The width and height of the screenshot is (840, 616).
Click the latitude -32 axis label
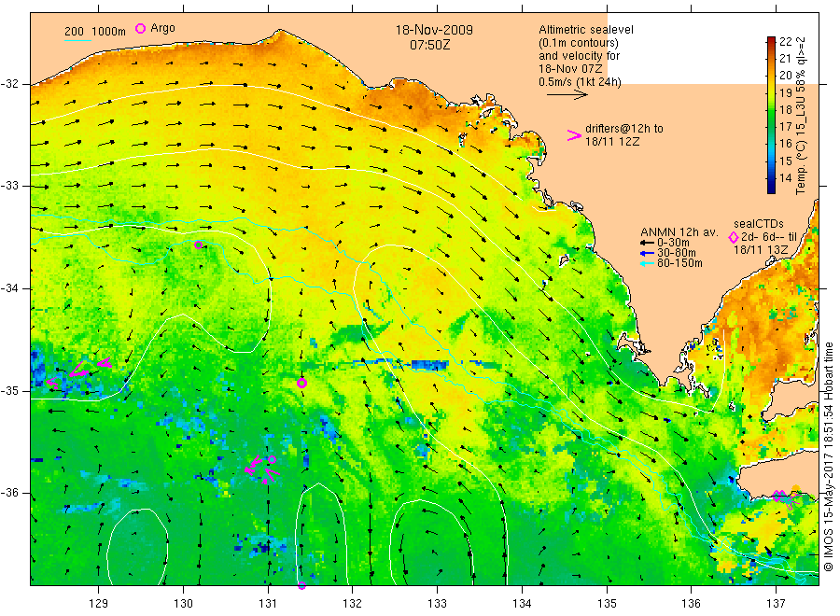[x=10, y=84]
